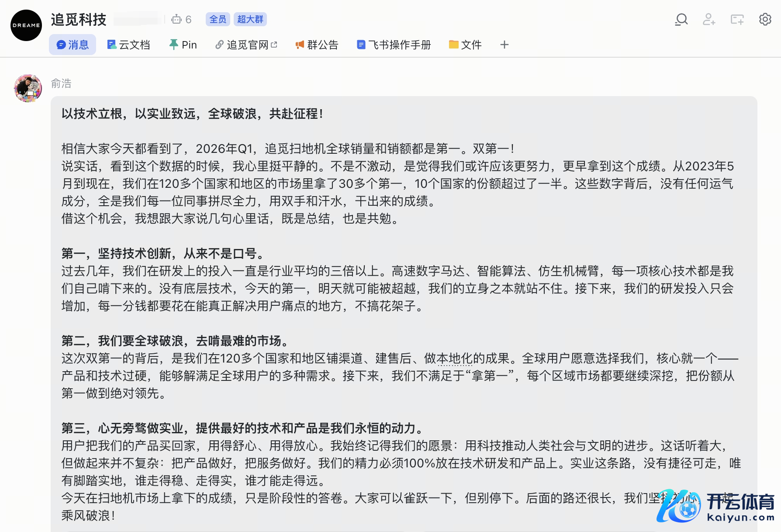Open the new window plus icon
The image size is (781, 532).
pyautogui.click(x=737, y=19)
